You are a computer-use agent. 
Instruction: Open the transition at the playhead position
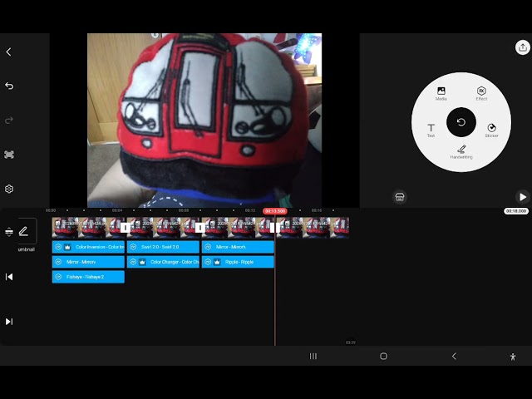pyautogui.click(x=275, y=227)
